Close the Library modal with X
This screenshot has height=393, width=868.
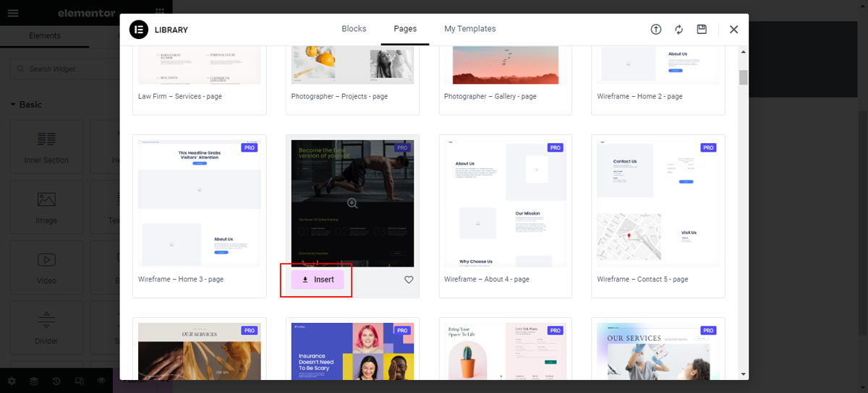click(x=733, y=30)
